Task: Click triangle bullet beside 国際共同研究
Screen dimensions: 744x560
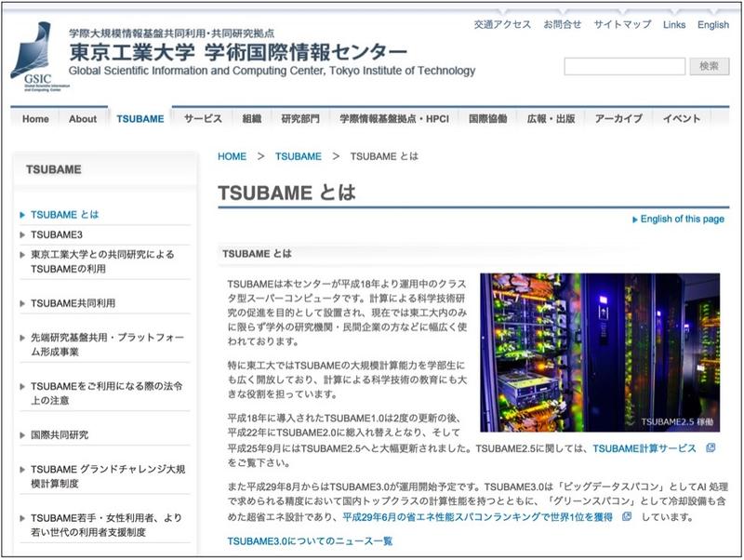Action: point(22,435)
